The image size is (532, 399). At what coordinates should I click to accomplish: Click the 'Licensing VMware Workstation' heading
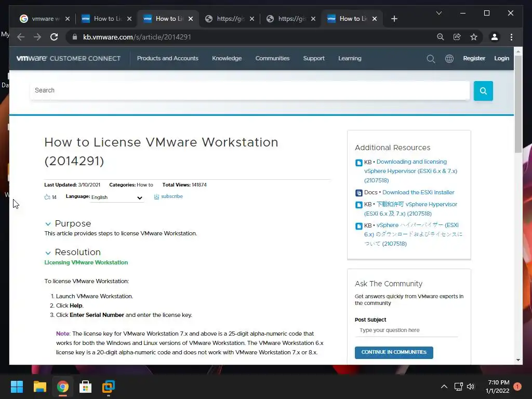click(x=86, y=262)
